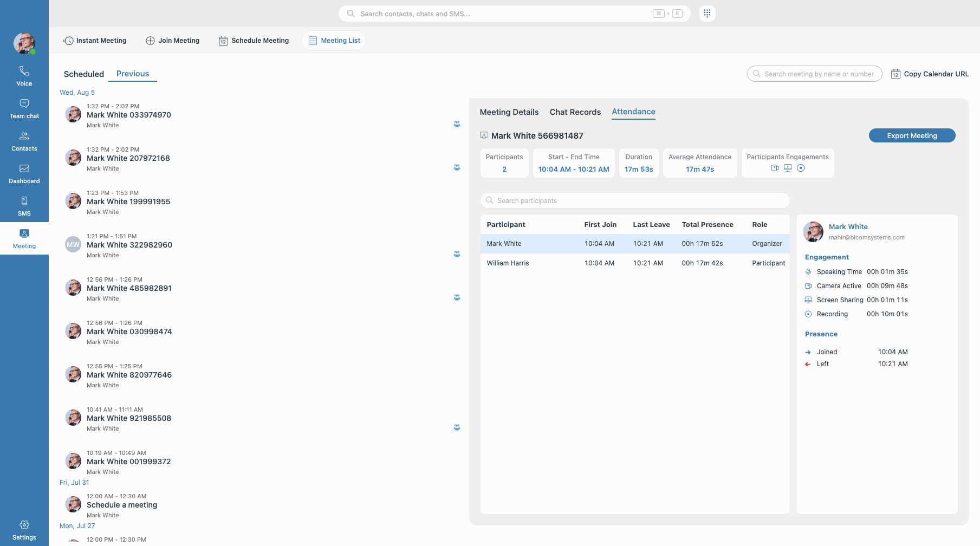Click screen sharing icon under Participants Engagements
The width and height of the screenshot is (980, 546).
click(788, 168)
